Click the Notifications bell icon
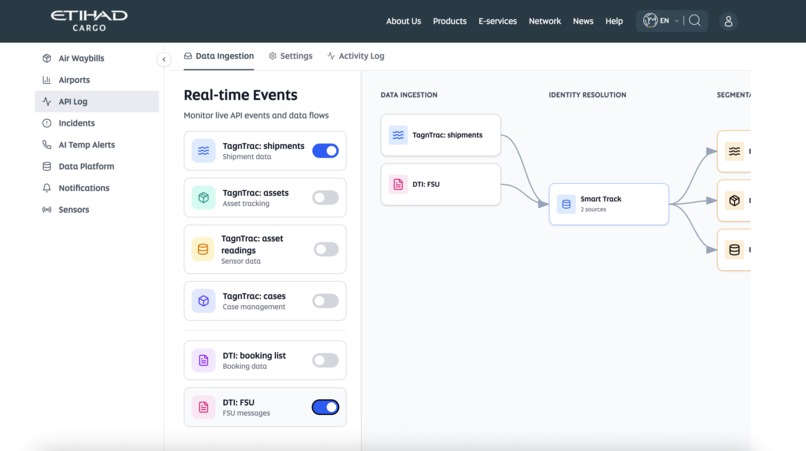The height and width of the screenshot is (451, 806). [x=47, y=188]
